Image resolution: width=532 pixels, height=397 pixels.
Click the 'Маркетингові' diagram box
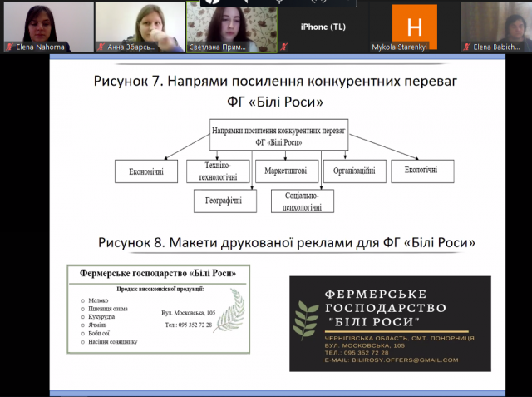(x=287, y=171)
